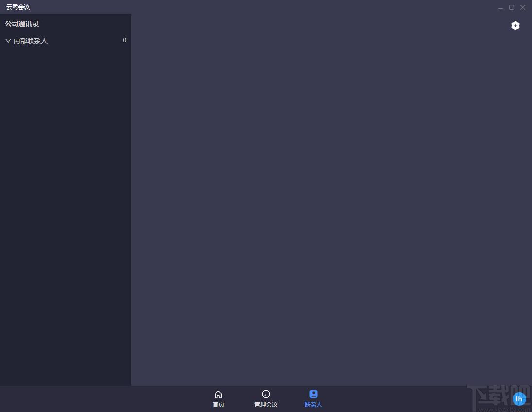Image resolution: width=532 pixels, height=412 pixels.
Task: Click the 内部联系人 count number 0
Action: [x=124, y=40]
